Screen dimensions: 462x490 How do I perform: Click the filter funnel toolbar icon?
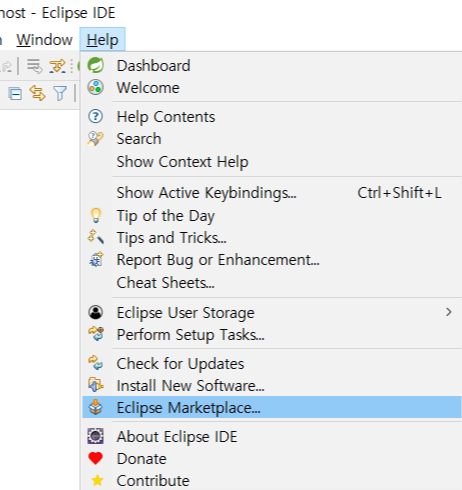pyautogui.click(x=60, y=93)
